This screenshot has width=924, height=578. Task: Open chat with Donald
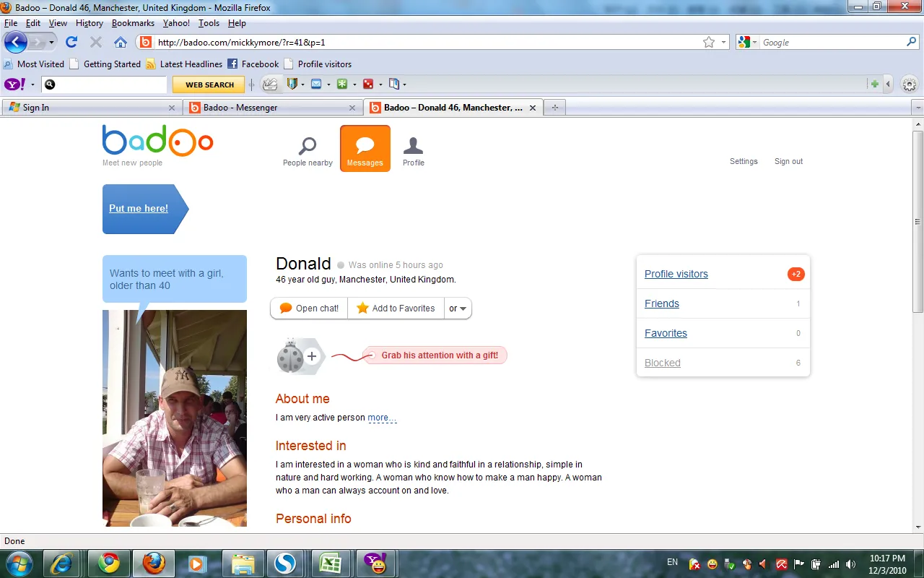click(309, 309)
